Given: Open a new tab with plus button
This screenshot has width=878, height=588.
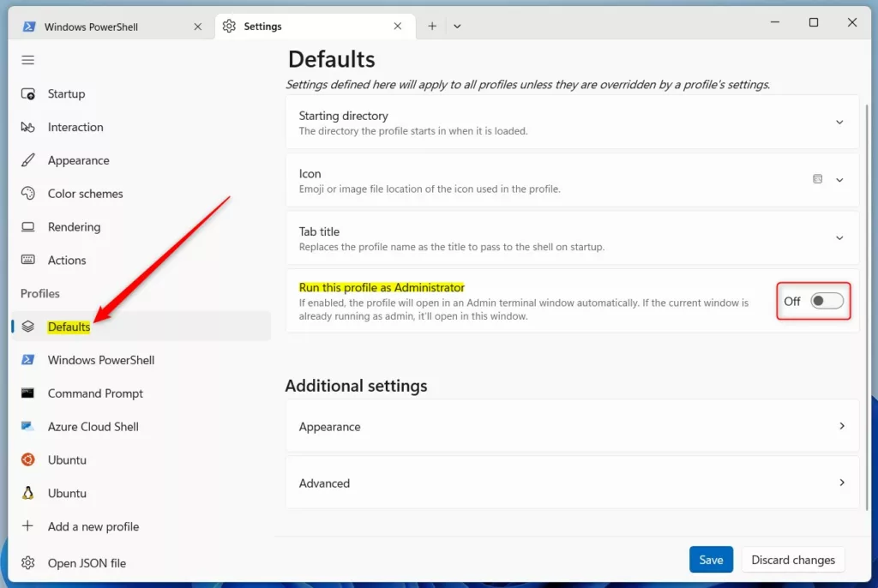Looking at the screenshot, I should pyautogui.click(x=432, y=27).
